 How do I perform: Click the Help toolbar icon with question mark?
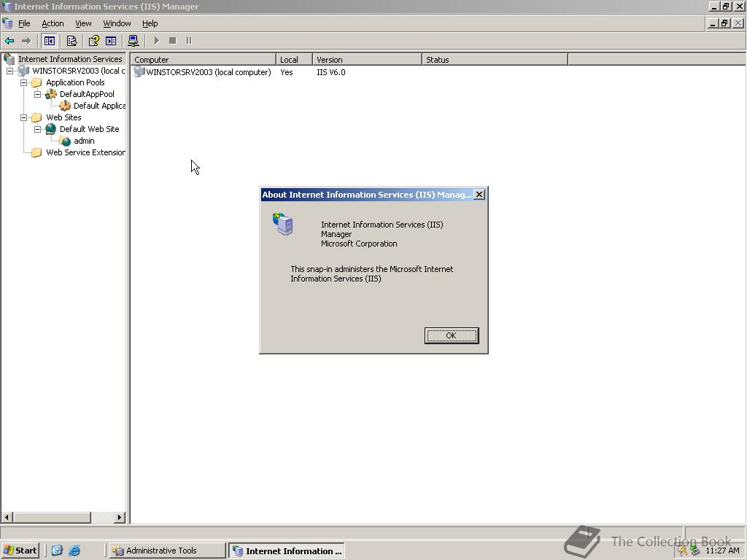point(94,41)
